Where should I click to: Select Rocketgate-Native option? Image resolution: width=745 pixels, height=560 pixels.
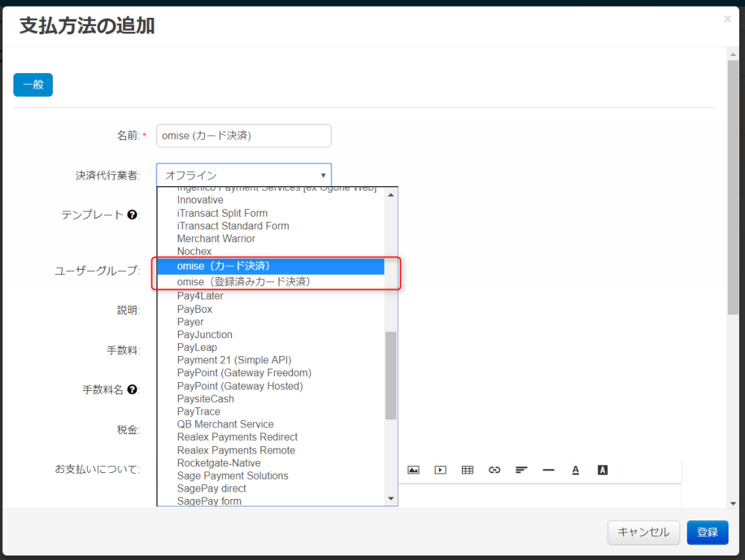click(271, 463)
